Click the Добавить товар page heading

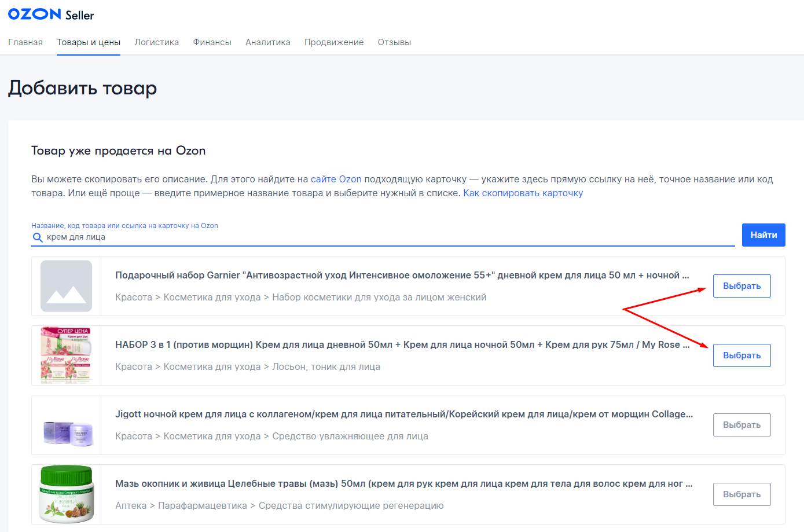(83, 88)
